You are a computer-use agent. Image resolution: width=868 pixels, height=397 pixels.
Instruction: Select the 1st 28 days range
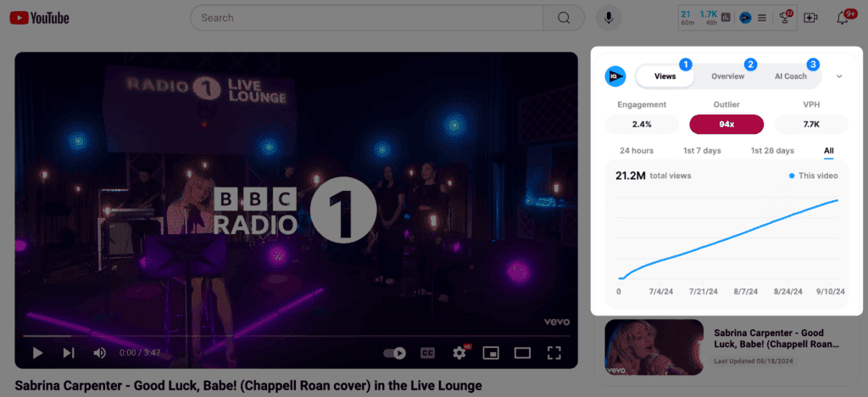(x=772, y=151)
